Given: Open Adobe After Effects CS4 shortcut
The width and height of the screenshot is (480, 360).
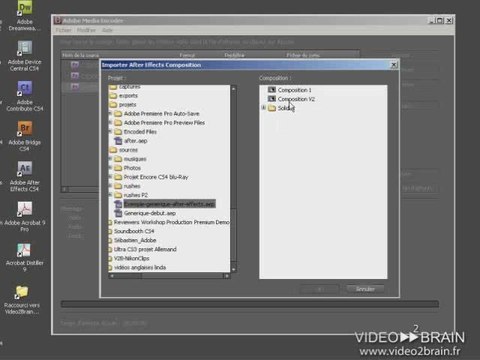Looking at the screenshot, I should pyautogui.click(x=25, y=177).
